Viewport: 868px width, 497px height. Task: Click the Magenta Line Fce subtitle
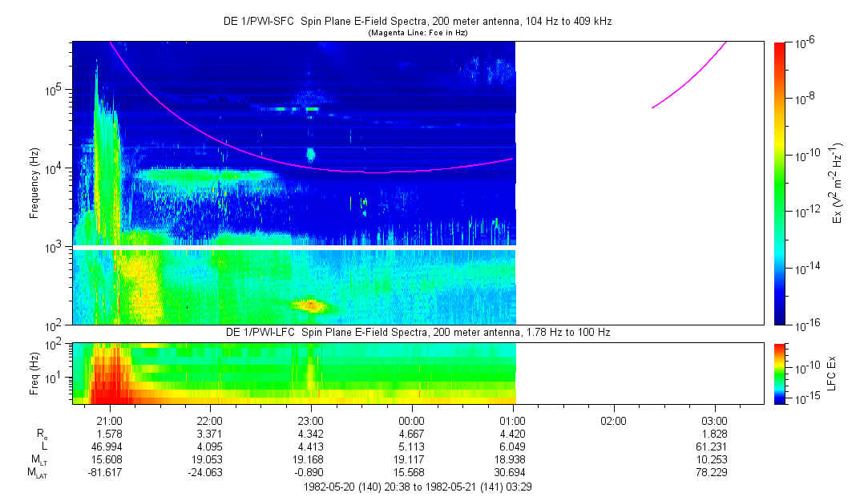pos(417,33)
